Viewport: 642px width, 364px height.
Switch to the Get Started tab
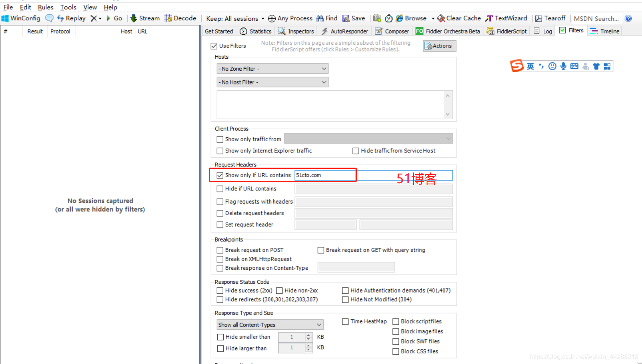(219, 31)
